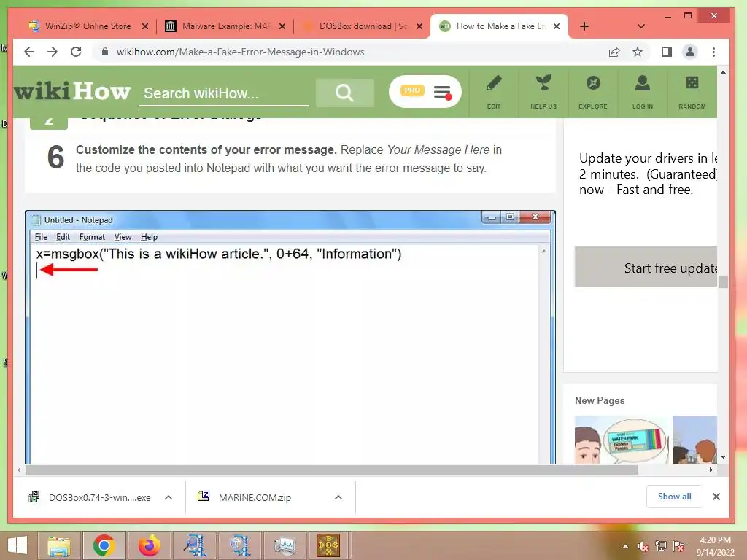This screenshot has height=560, width=747.
Task: Close the Malware Example tab
Action: click(282, 26)
